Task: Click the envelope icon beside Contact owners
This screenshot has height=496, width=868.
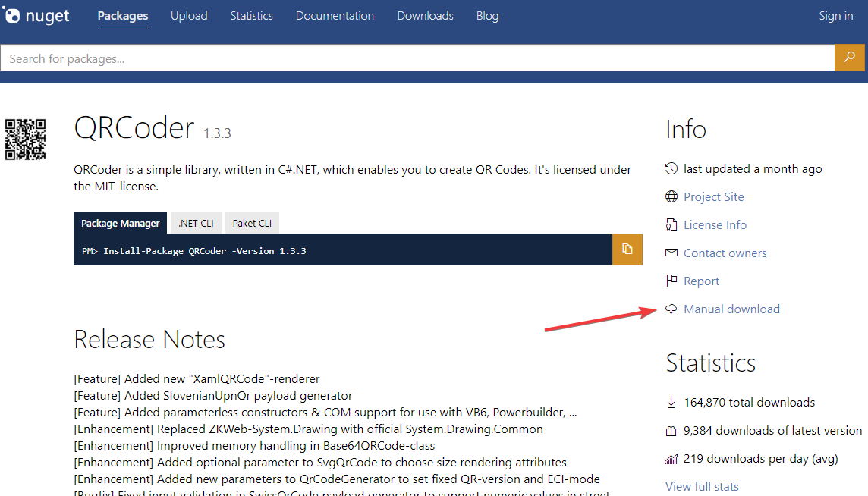Action: point(671,253)
